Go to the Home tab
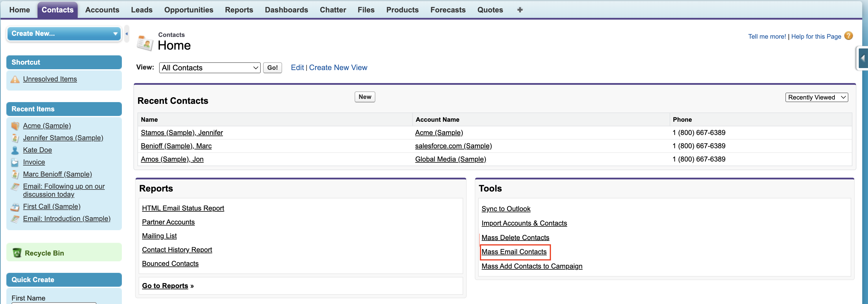Viewport: 868px width, 304px height. click(x=20, y=10)
